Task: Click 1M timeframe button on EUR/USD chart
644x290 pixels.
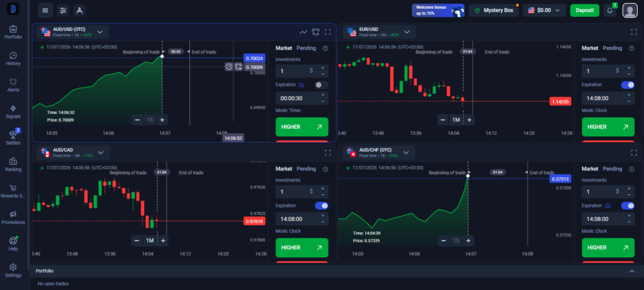Action: click(x=456, y=120)
